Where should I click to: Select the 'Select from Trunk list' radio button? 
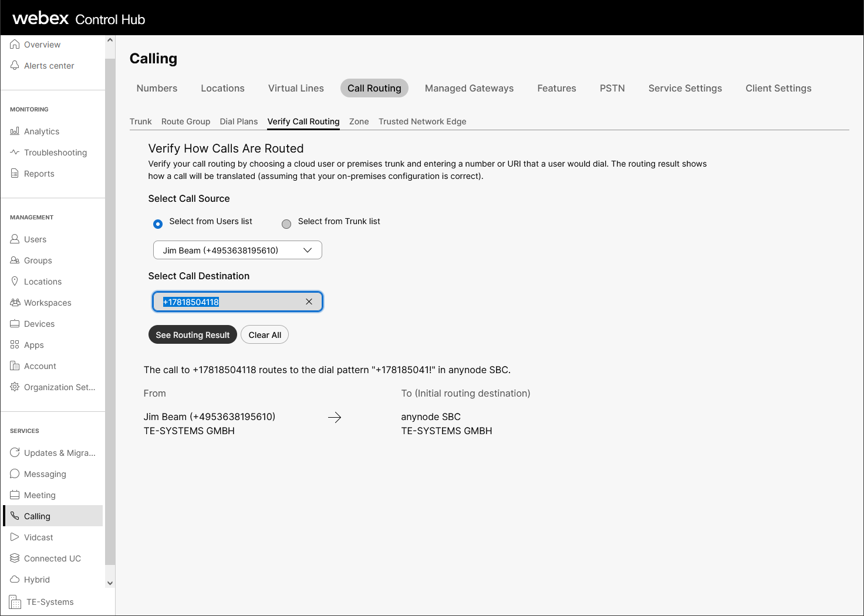click(x=286, y=224)
